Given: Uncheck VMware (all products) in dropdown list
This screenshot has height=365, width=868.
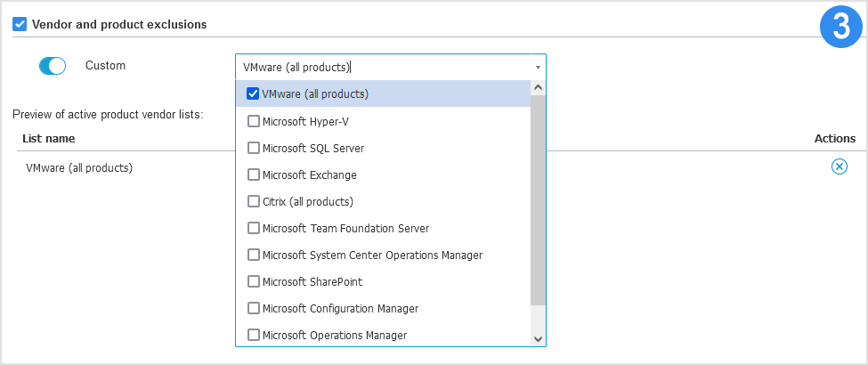Looking at the screenshot, I should tap(253, 93).
